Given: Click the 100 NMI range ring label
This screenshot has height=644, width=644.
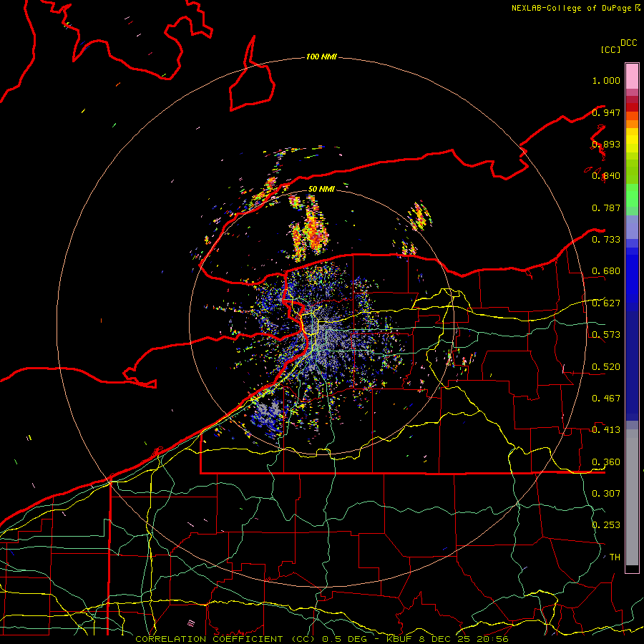Looking at the screenshot, I should 321,57.
